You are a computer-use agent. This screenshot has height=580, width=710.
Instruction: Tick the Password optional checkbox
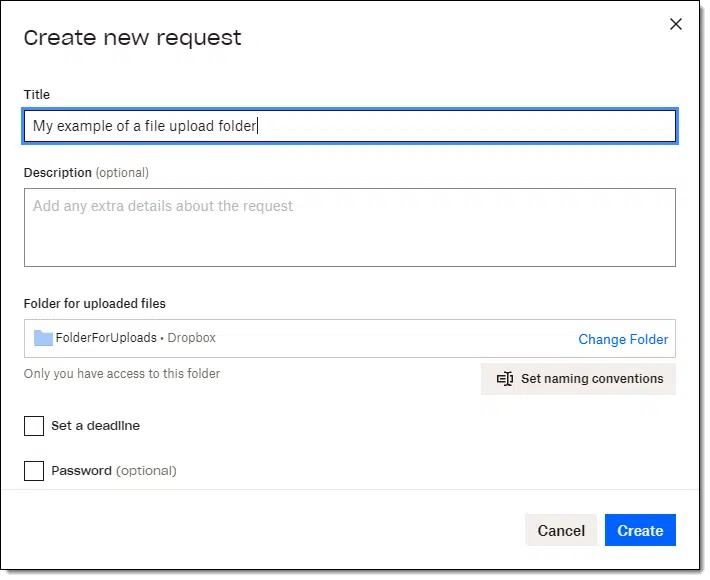34,471
